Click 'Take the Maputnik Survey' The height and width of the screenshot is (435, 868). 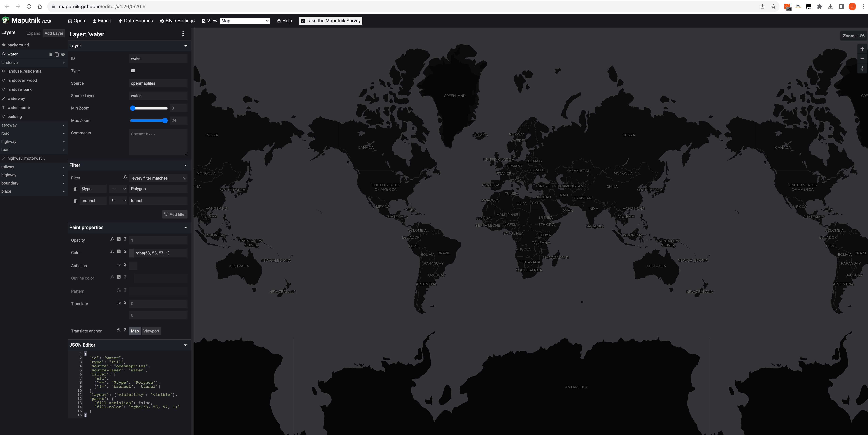[330, 21]
